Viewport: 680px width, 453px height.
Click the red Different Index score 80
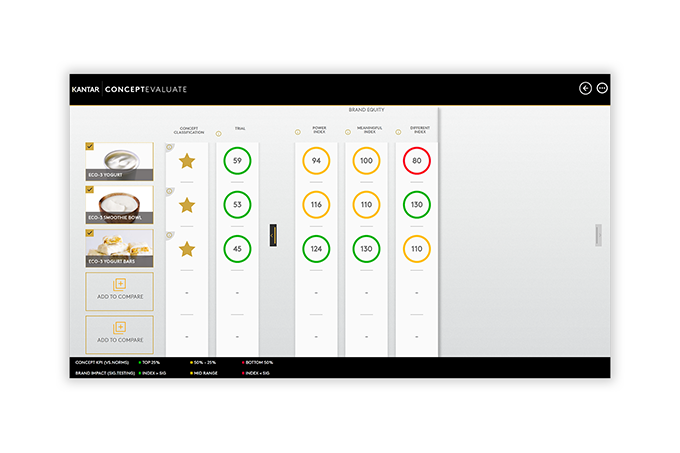[417, 160]
